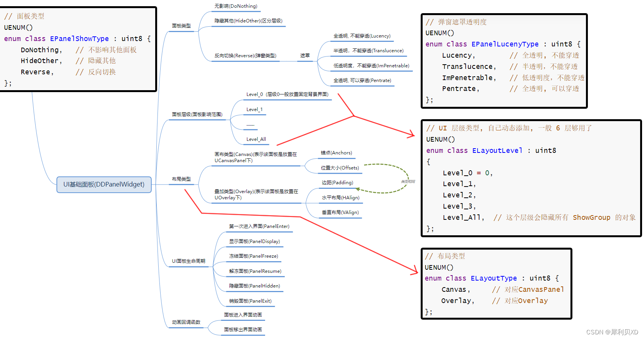Select the 位置大小(Offsets) node
This screenshot has height=339, width=644.
(x=340, y=168)
